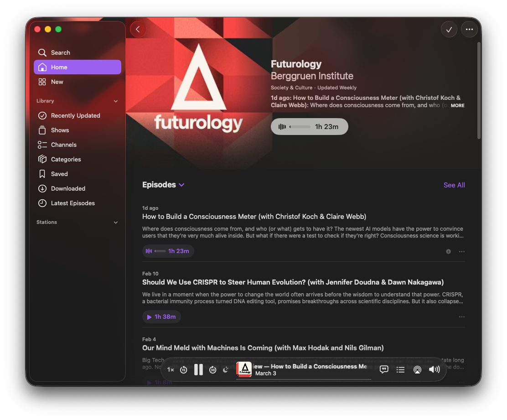Open Latest Episodes list
This screenshot has width=507, height=420.
pos(77,203)
